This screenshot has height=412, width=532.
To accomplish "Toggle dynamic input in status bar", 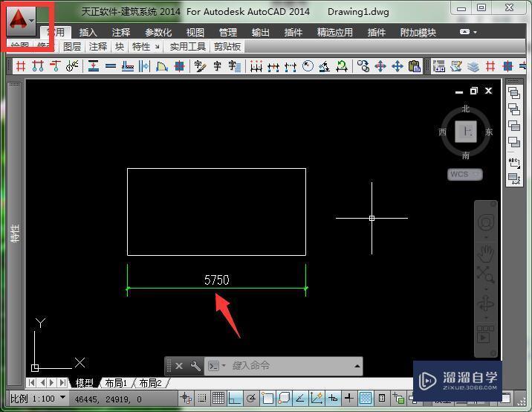I will tap(333, 398).
